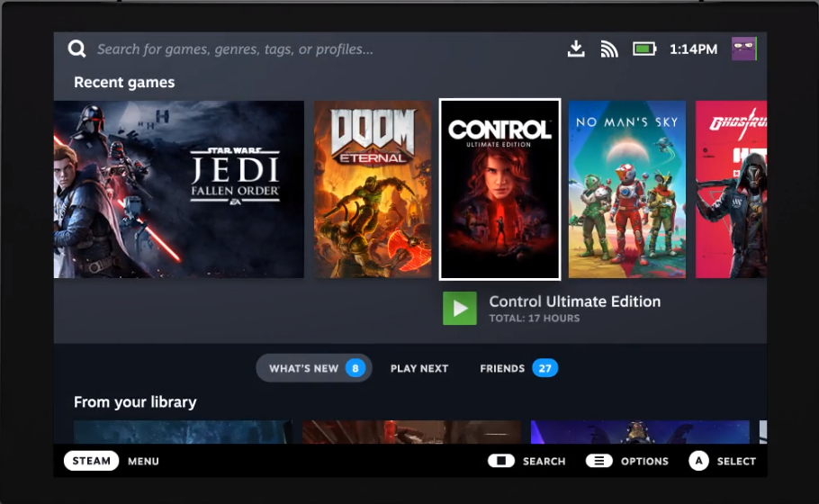
Task: Select the Ghostrunner game cover
Action: (x=731, y=189)
